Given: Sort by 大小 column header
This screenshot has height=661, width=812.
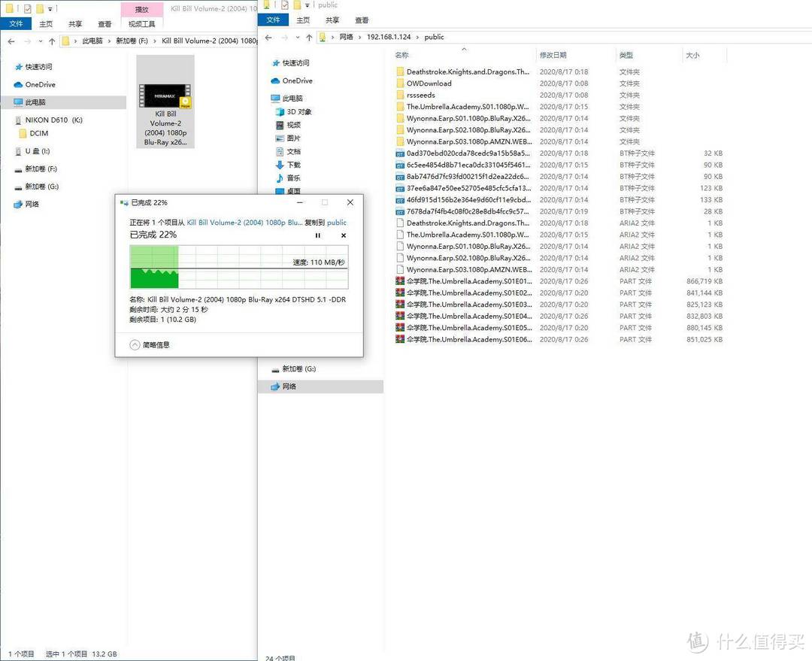Looking at the screenshot, I should 693,55.
